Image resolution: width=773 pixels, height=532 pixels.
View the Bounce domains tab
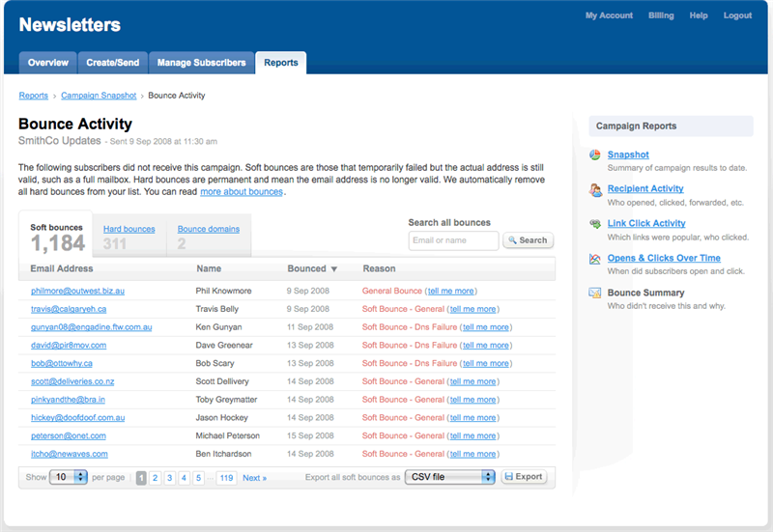click(x=208, y=230)
